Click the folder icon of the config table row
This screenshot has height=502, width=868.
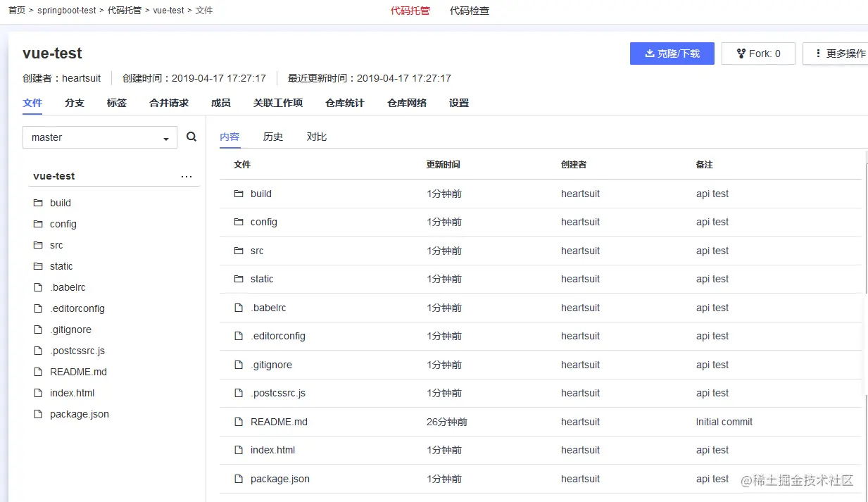click(x=239, y=222)
